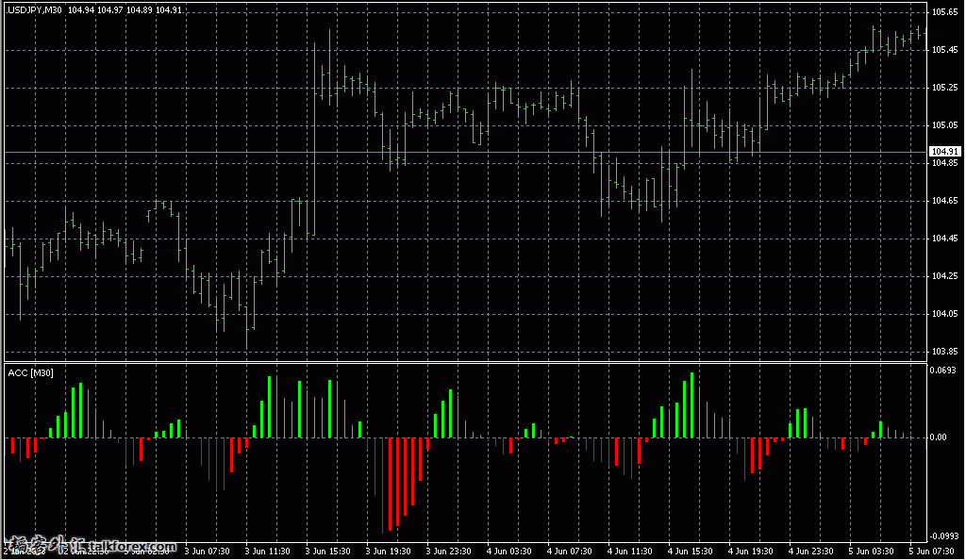Image resolution: width=966 pixels, height=560 pixels.
Task: Click the 105.45 price axis label
Action: point(944,50)
